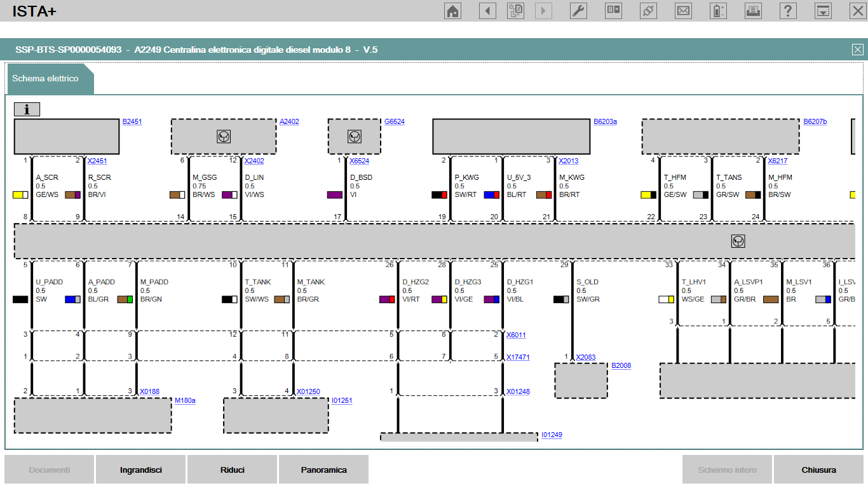This screenshot has width=868, height=488.
Task: Open help with the question mark icon
Action: pos(788,11)
